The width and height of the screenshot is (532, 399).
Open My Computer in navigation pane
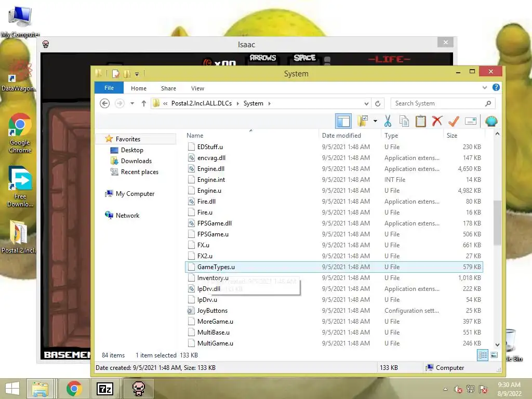click(x=135, y=193)
